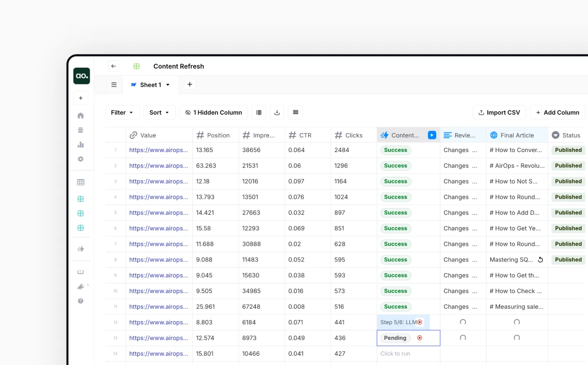Open the settings gear in the sidebar

click(x=81, y=159)
